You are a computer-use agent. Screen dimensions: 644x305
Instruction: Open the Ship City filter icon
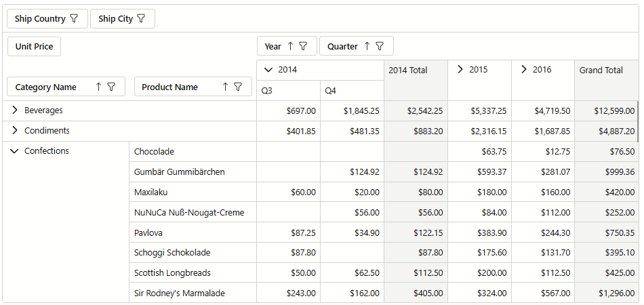point(141,19)
